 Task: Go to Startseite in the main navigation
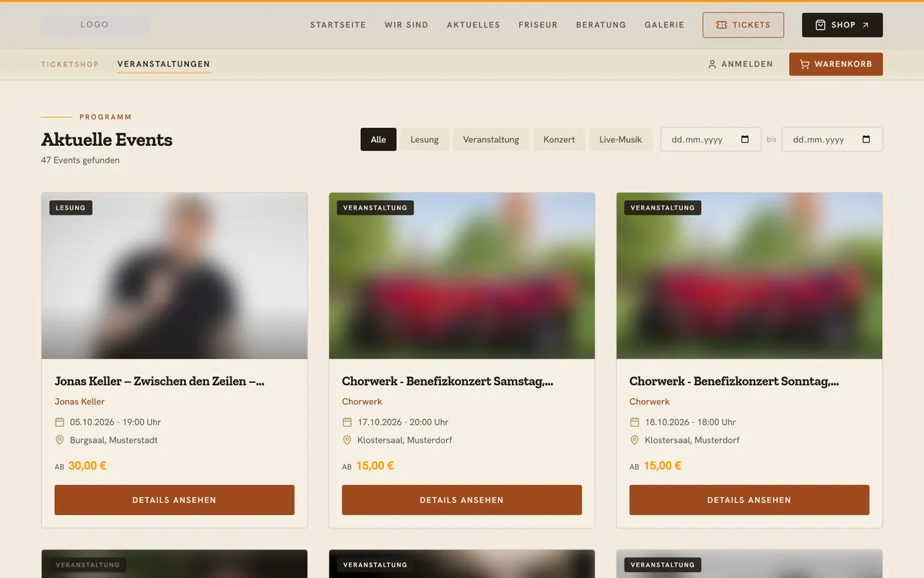pos(338,25)
